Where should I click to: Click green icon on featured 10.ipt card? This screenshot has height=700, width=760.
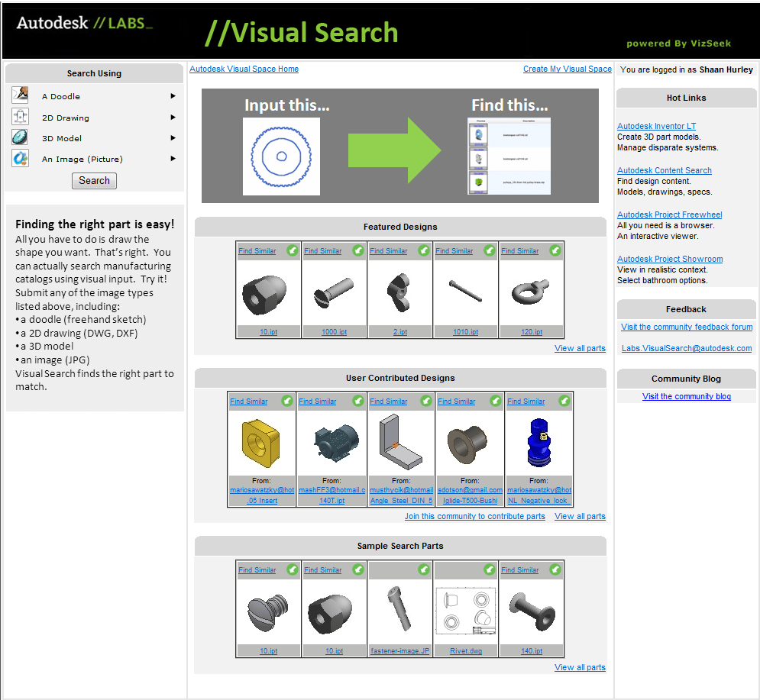click(293, 250)
